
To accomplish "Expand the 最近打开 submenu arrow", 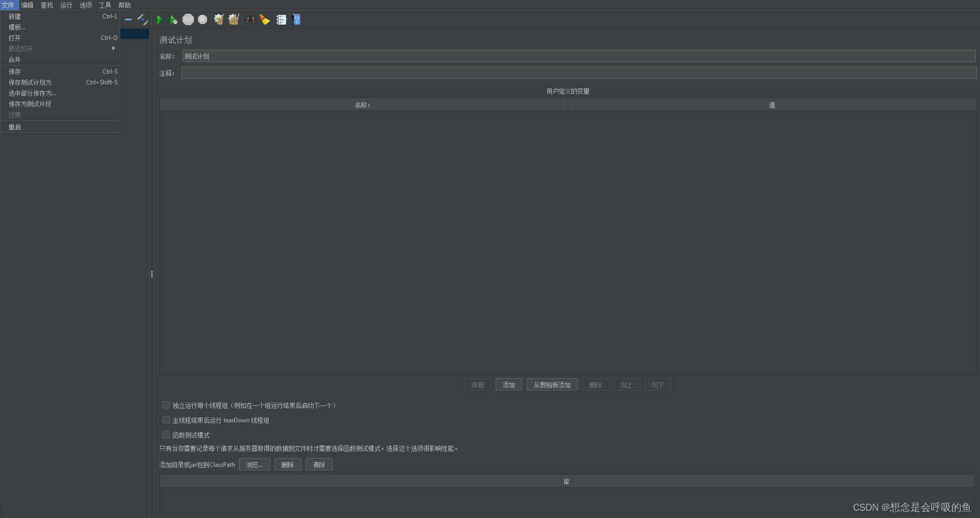I will tap(114, 48).
